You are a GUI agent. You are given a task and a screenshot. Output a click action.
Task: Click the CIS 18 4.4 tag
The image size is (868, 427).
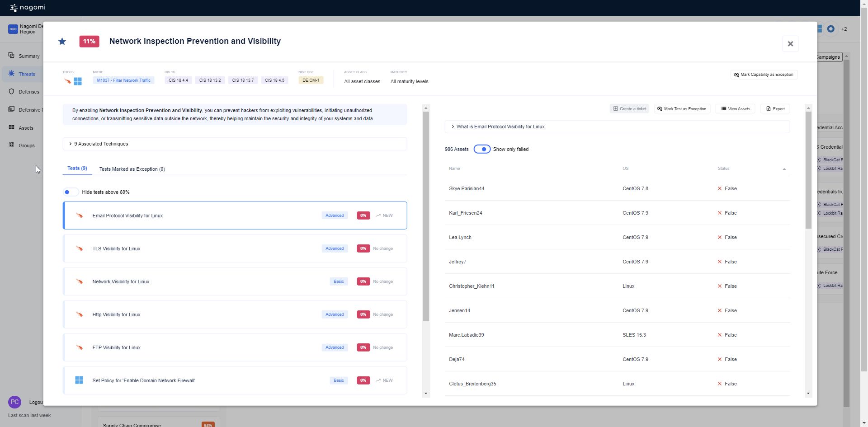tap(178, 80)
